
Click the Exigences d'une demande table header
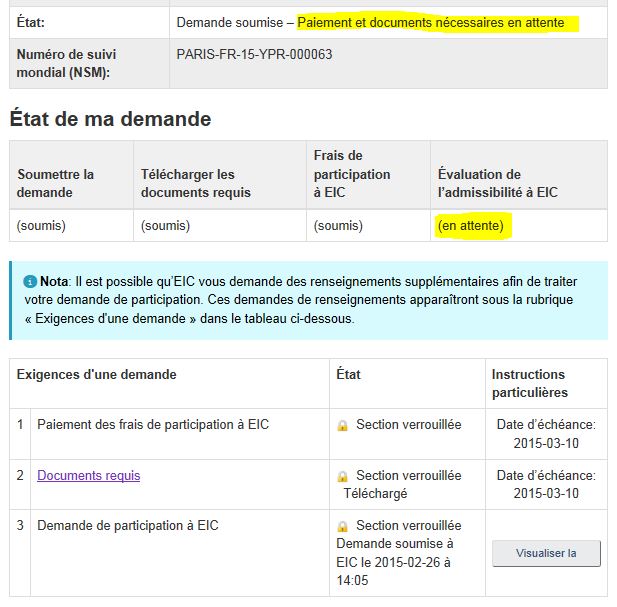[x=97, y=375]
